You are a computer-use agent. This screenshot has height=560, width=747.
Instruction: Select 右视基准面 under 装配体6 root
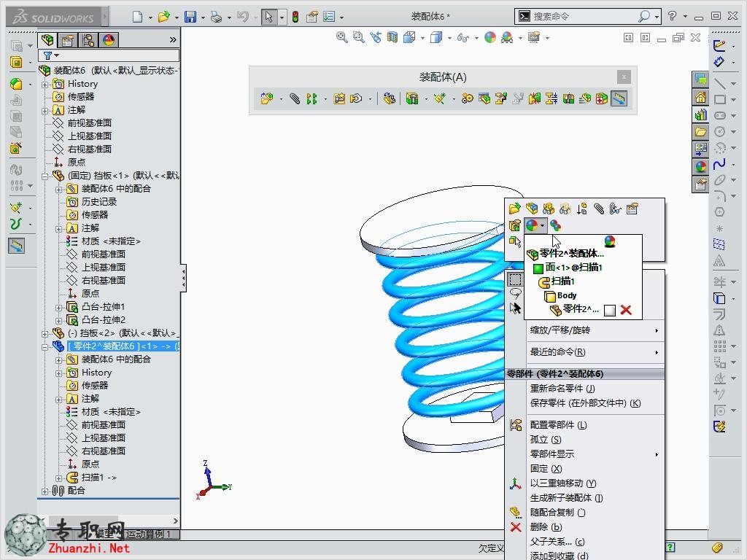pyautogui.click(x=89, y=149)
